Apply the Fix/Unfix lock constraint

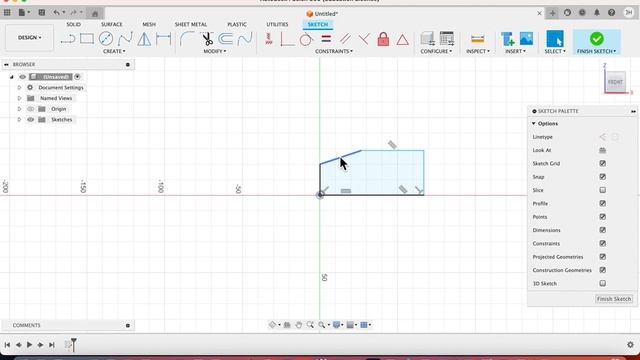[x=383, y=39]
